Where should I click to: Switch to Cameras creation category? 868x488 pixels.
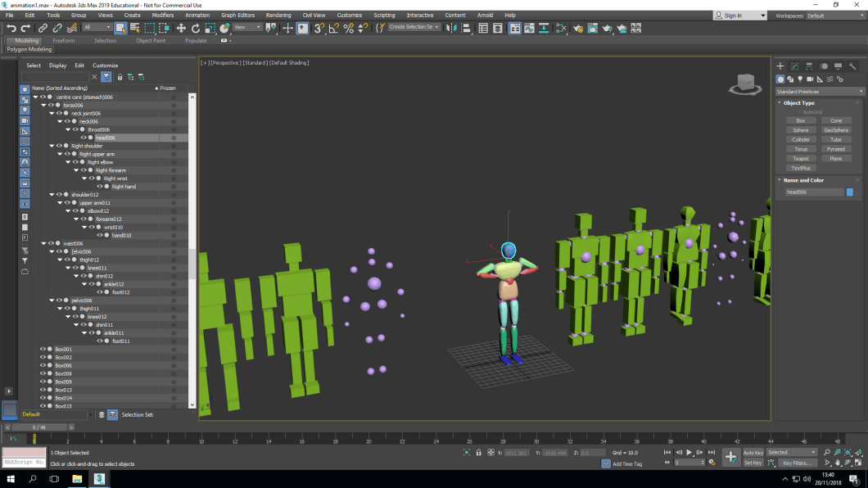pos(810,79)
